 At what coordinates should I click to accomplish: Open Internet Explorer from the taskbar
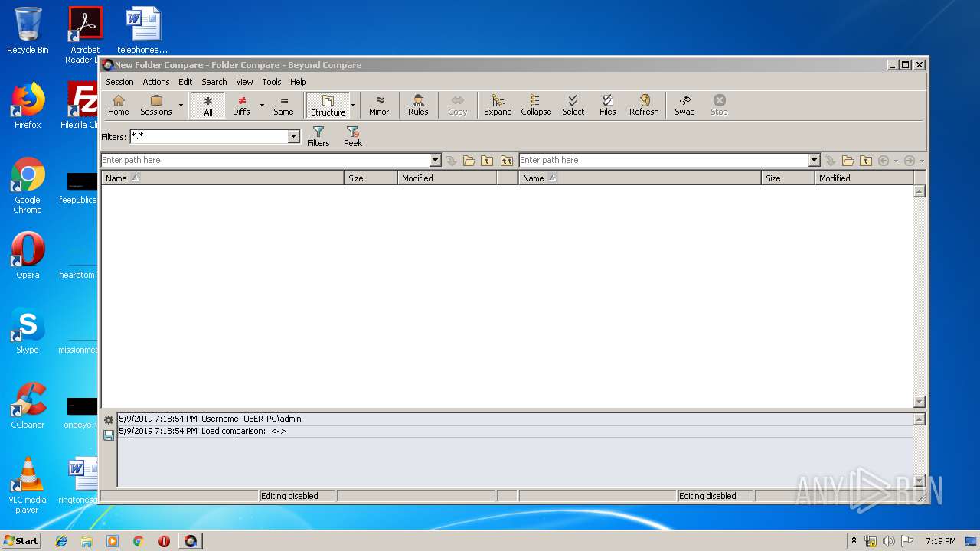(61, 541)
